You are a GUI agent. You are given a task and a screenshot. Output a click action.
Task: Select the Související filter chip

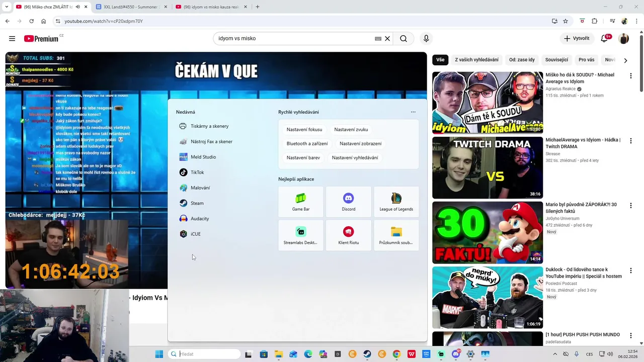click(556, 60)
